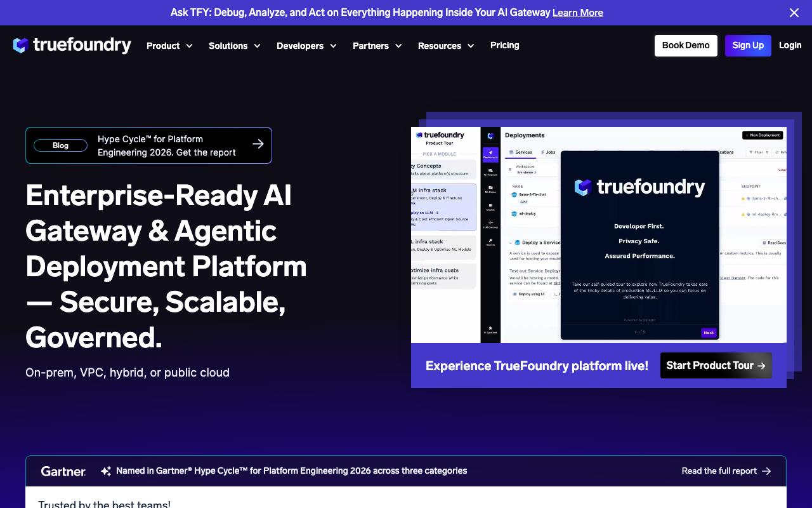812x508 pixels.
Task: Click the arrow icon in the Blog banner
Action: click(x=258, y=144)
